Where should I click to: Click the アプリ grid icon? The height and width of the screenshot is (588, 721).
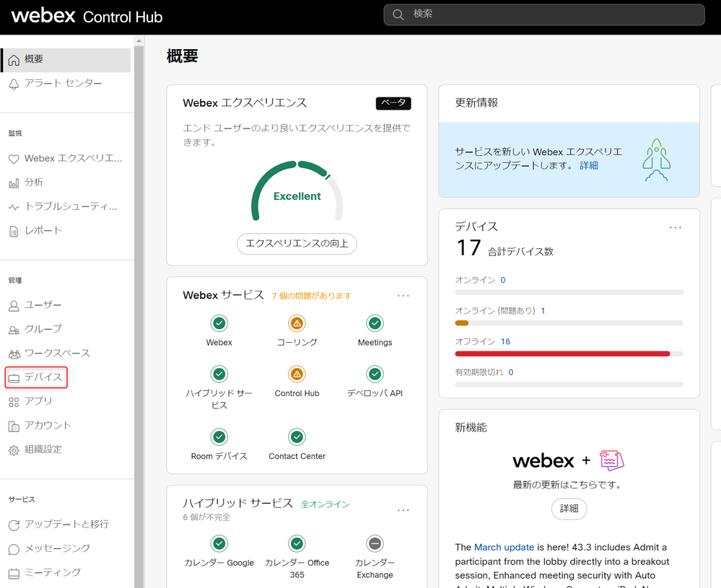pos(14,402)
